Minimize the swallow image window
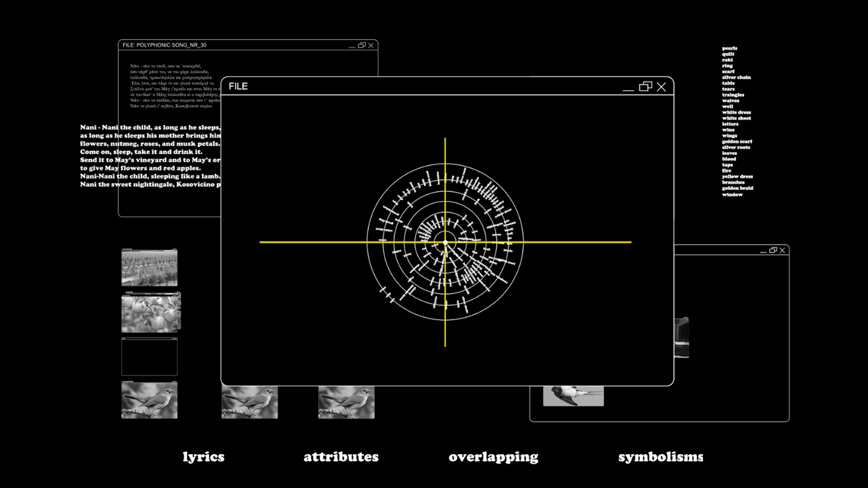The image size is (868, 488). (x=763, y=251)
